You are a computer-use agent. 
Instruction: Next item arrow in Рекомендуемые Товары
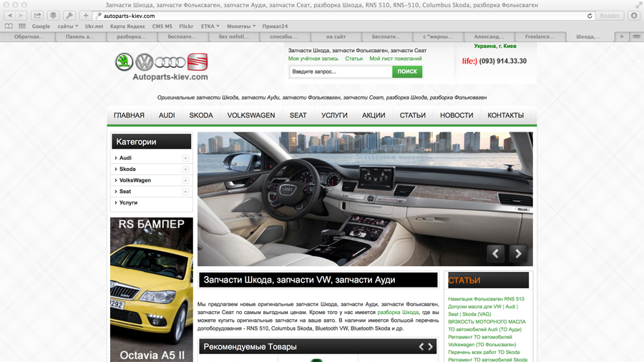point(431,347)
